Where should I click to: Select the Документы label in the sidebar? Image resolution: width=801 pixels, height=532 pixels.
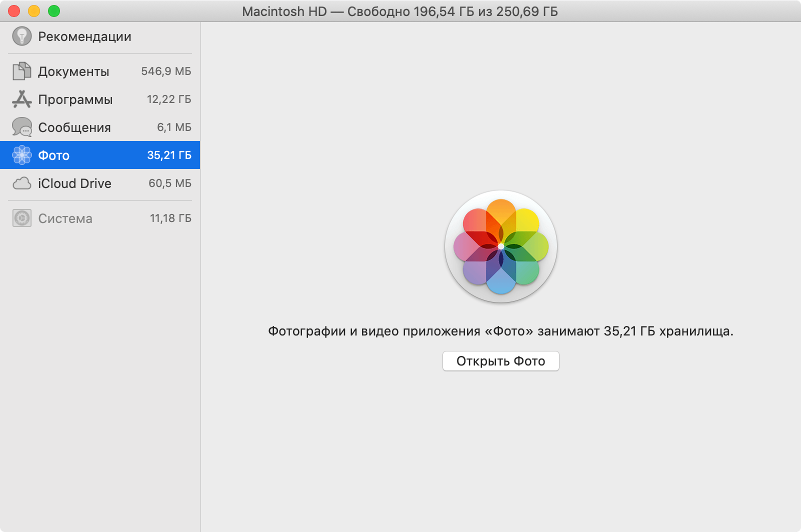[x=73, y=71]
